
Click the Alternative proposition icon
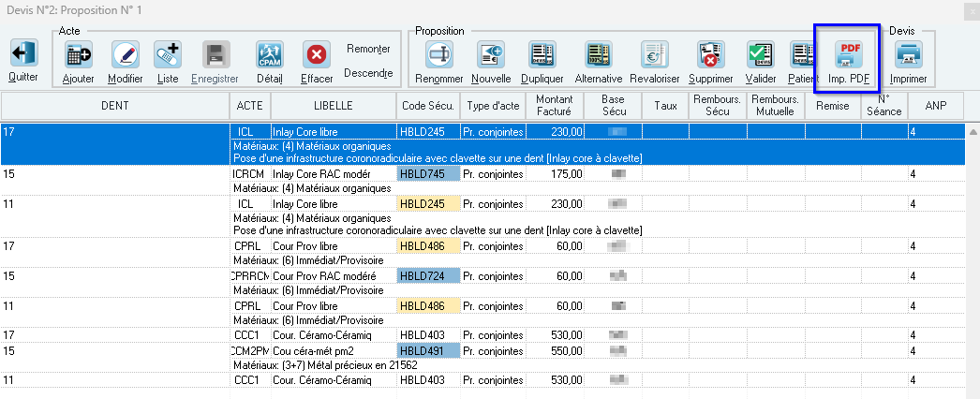click(x=599, y=55)
